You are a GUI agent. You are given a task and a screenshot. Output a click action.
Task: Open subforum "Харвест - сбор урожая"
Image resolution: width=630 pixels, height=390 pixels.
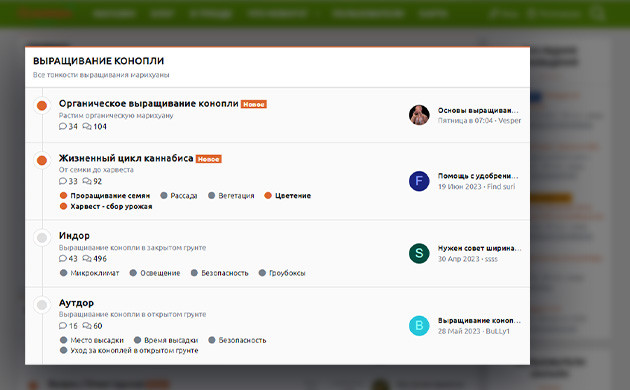111,206
